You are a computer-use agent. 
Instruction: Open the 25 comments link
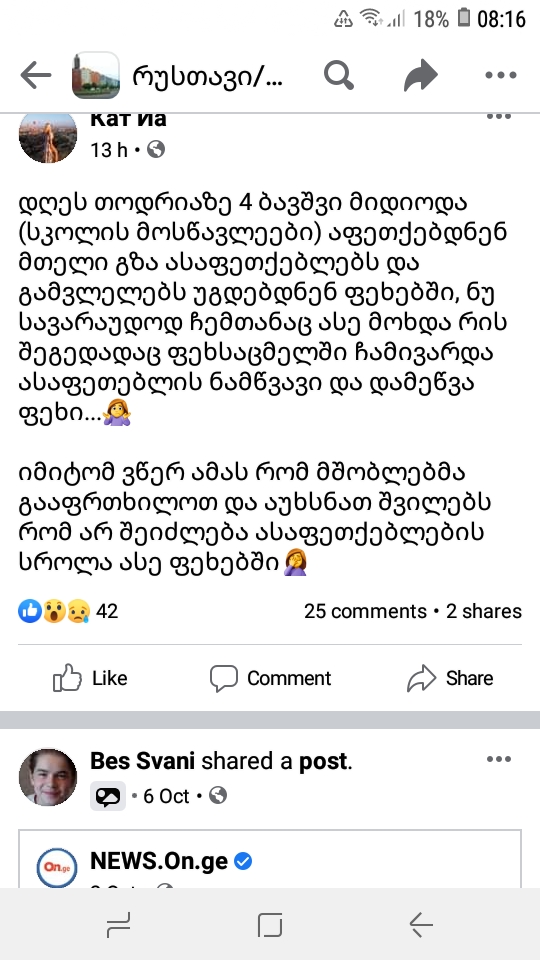click(365, 611)
